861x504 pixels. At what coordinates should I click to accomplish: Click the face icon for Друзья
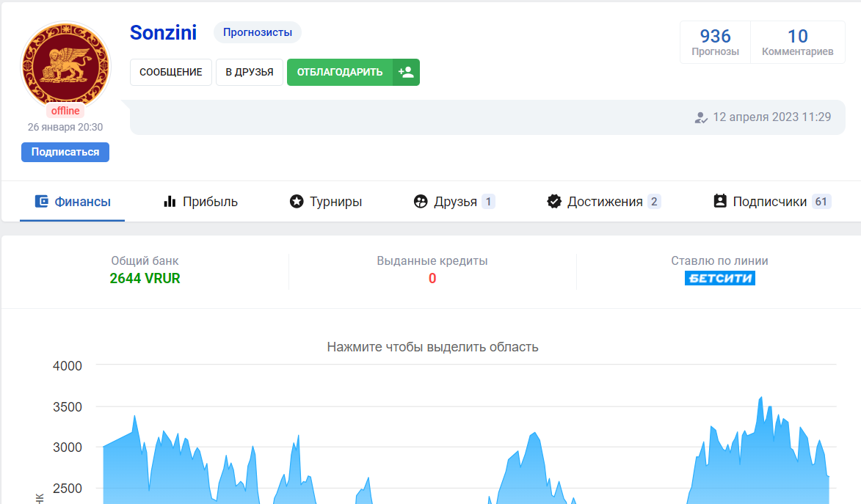click(421, 201)
